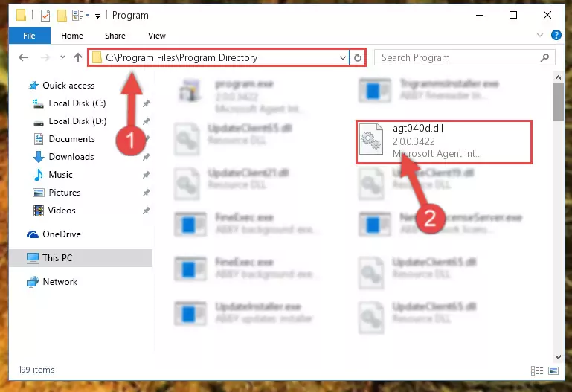Viewport: 572px width, 392px height.
Task: Switch to the View ribbon tab
Action: coord(157,36)
